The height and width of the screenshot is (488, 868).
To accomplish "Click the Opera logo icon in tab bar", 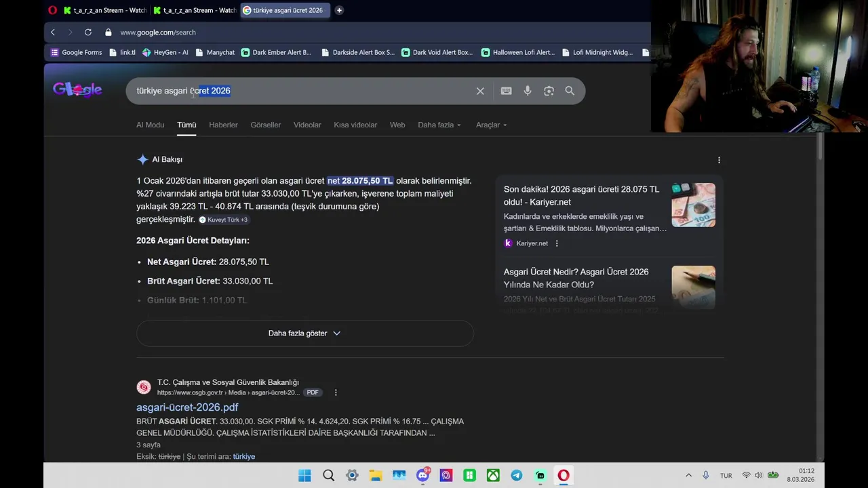I will coord(53,10).
